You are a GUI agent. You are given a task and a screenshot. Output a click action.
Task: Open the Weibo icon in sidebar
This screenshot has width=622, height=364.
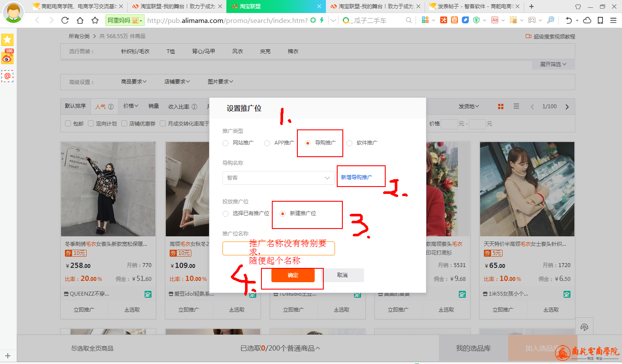pyautogui.click(x=7, y=57)
